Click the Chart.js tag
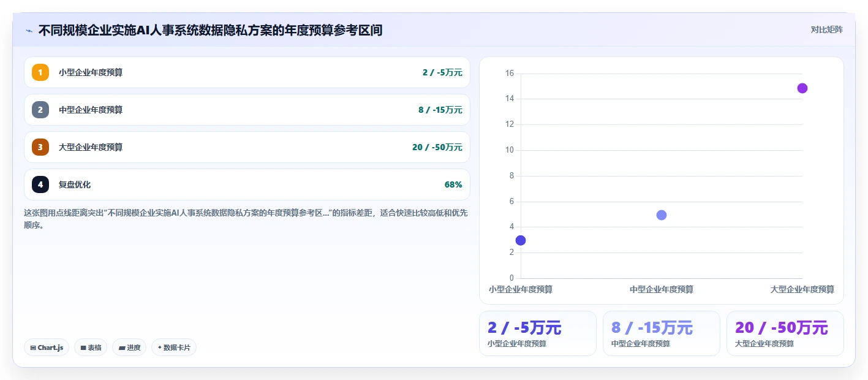This screenshot has height=380, width=868. click(47, 348)
